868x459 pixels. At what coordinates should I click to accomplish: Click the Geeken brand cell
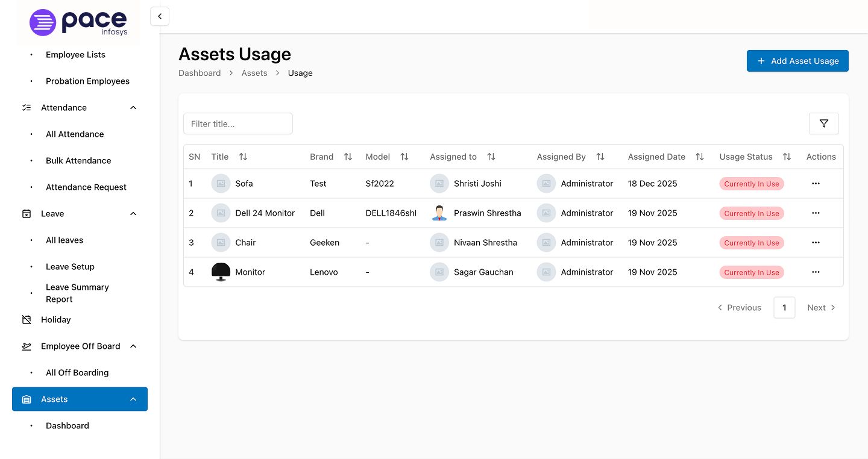[324, 243]
